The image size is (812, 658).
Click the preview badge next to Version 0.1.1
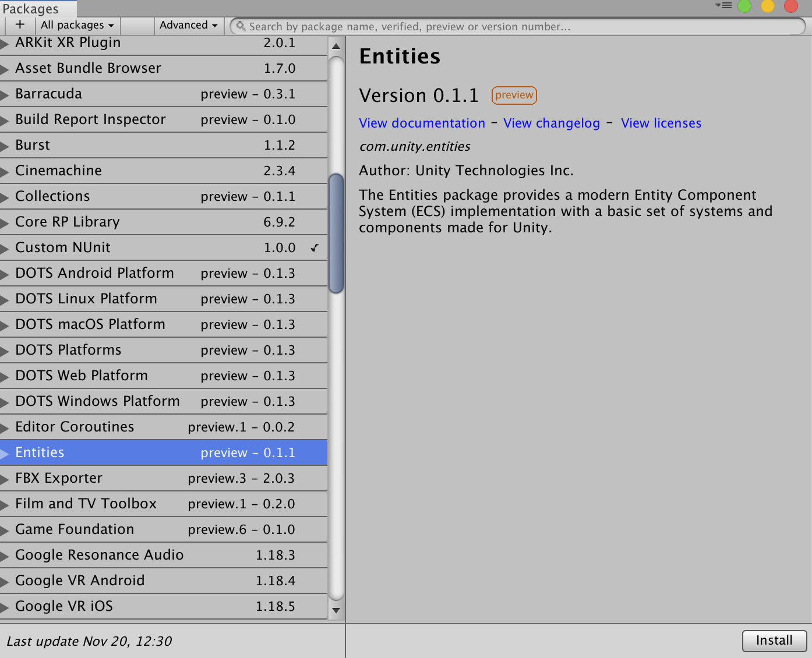coord(514,95)
